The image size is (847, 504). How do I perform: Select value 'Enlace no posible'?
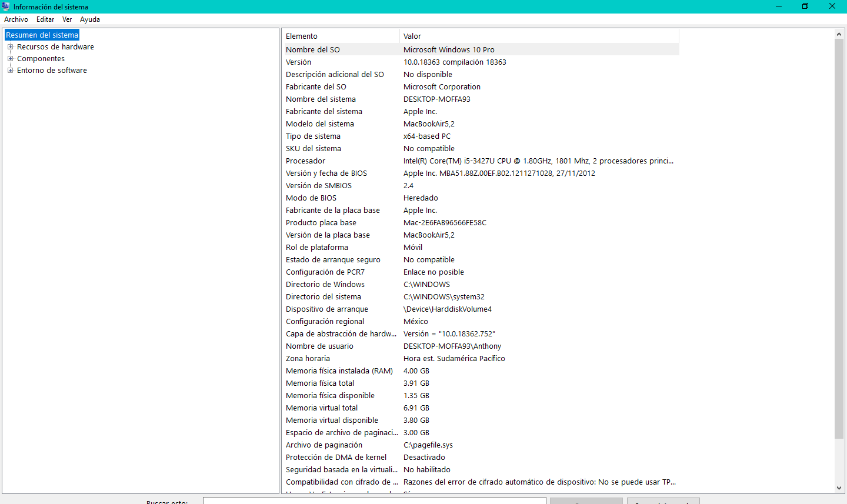point(433,272)
